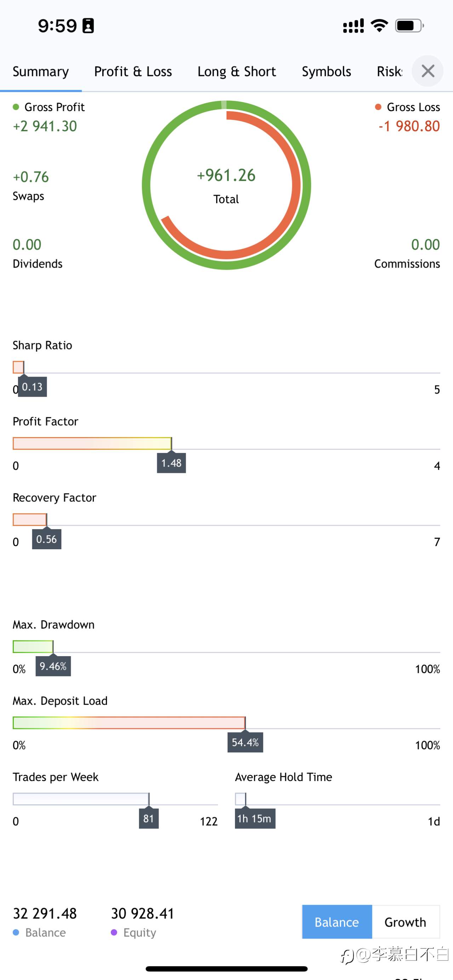453x980 pixels.
Task: Switch chart to Growth mode
Action: click(x=406, y=922)
